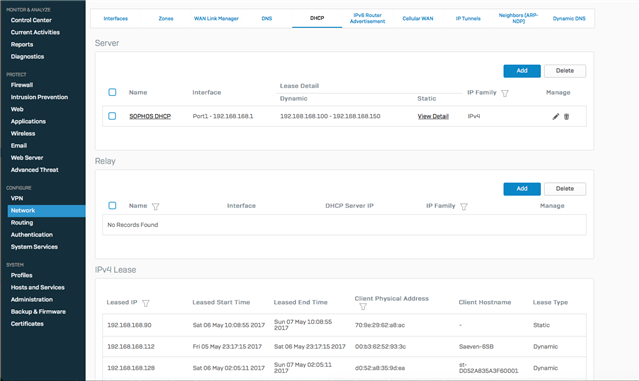
Task: Open Reports from sidebar
Action: tap(22, 44)
